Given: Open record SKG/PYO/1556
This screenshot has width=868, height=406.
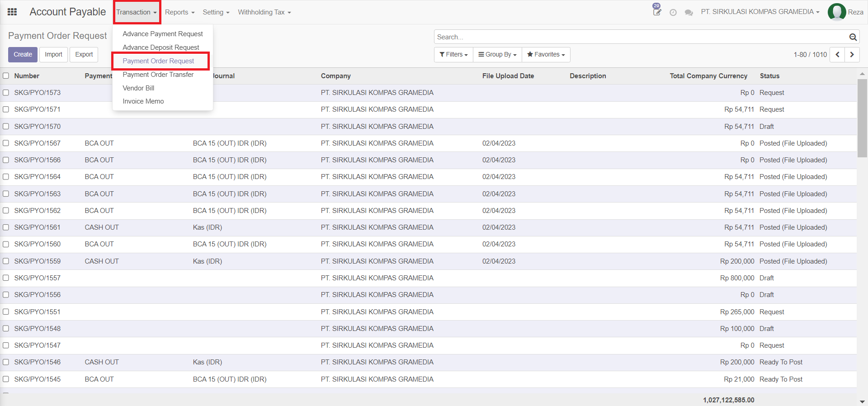Looking at the screenshot, I should point(37,295).
